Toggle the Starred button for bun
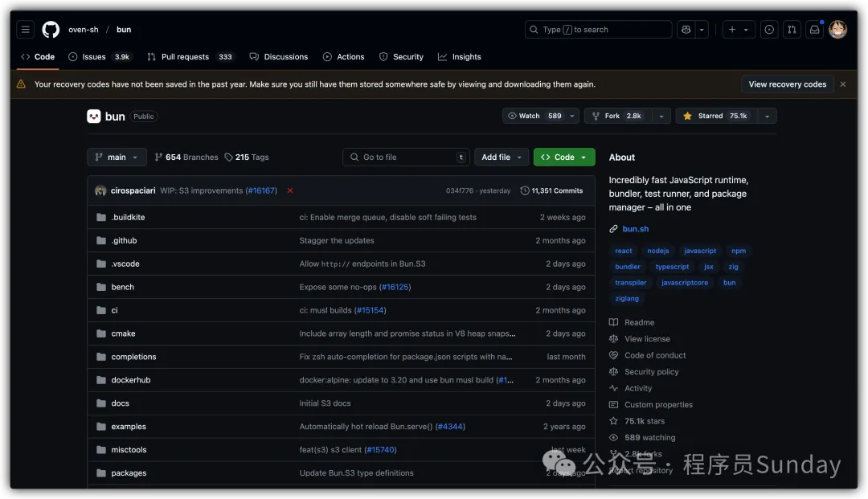 click(x=714, y=116)
